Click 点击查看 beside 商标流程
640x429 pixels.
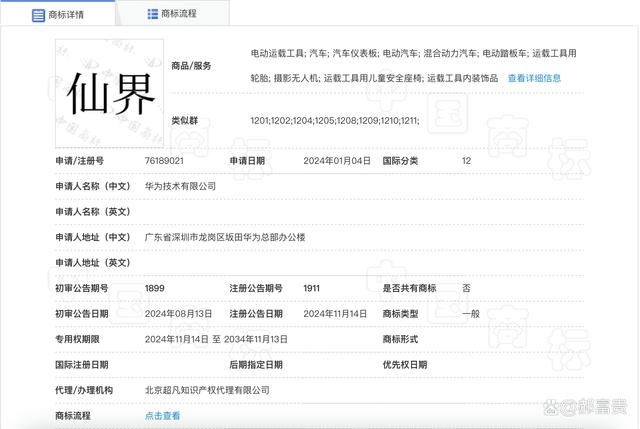[164, 415]
